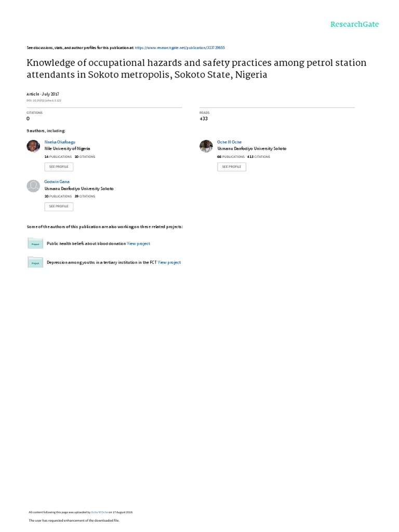Click the article title heading

[196, 69]
